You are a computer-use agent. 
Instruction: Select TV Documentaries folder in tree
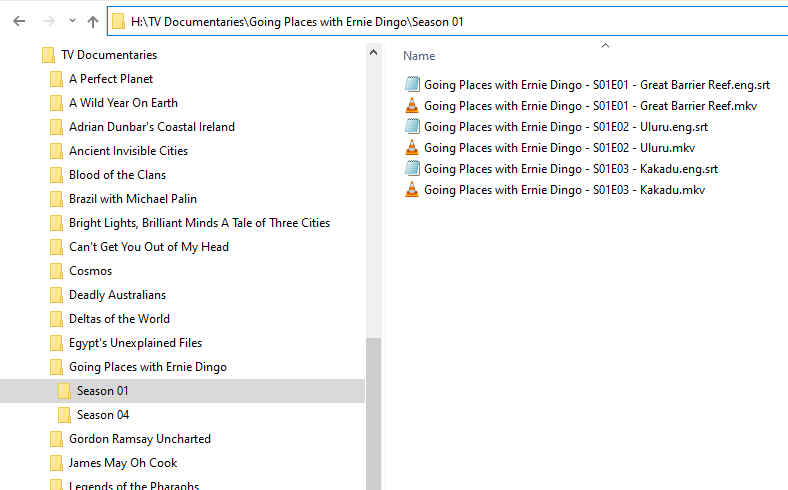(x=109, y=55)
